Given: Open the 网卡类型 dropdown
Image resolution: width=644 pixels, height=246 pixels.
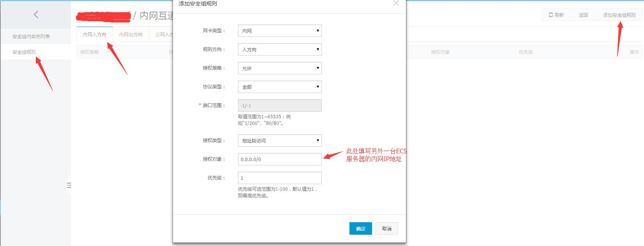Looking at the screenshot, I should 279,31.
